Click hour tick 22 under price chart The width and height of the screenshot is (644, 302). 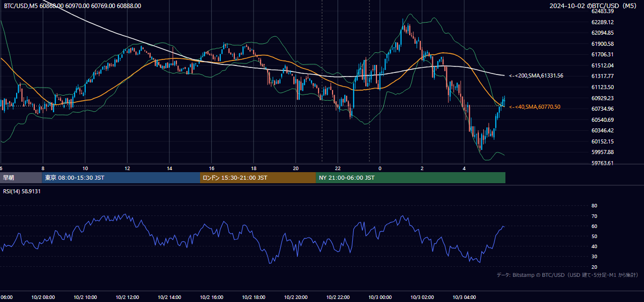338,168
